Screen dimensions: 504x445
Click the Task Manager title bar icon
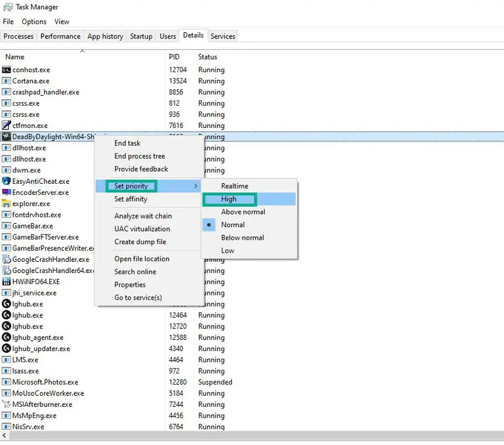click(8, 7)
